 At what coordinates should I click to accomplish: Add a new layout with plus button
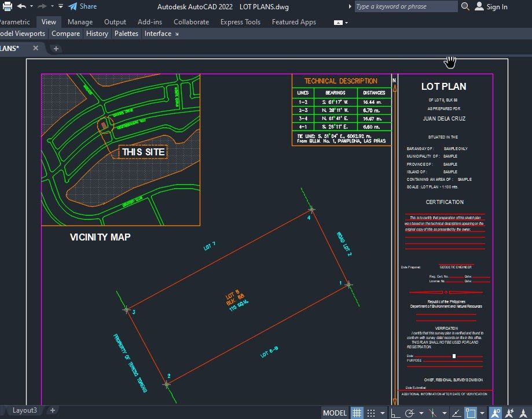(x=53, y=410)
